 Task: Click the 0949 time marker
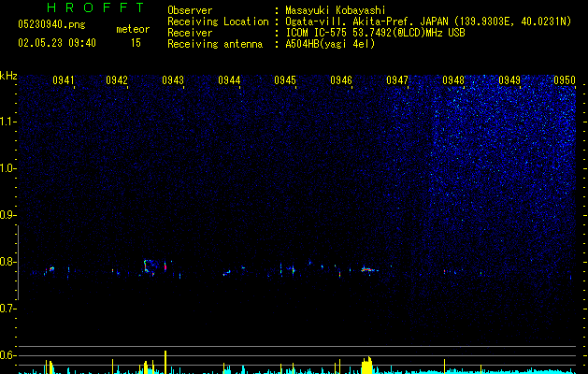tap(509, 80)
